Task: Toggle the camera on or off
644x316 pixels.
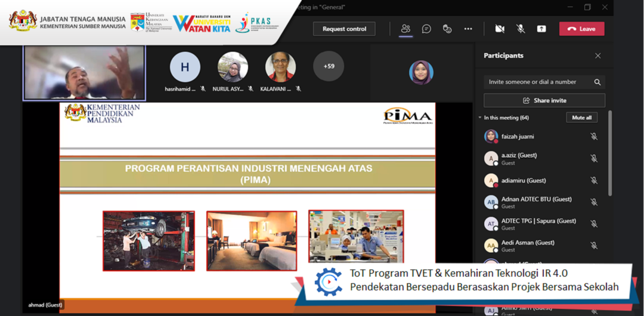Action: [x=500, y=29]
